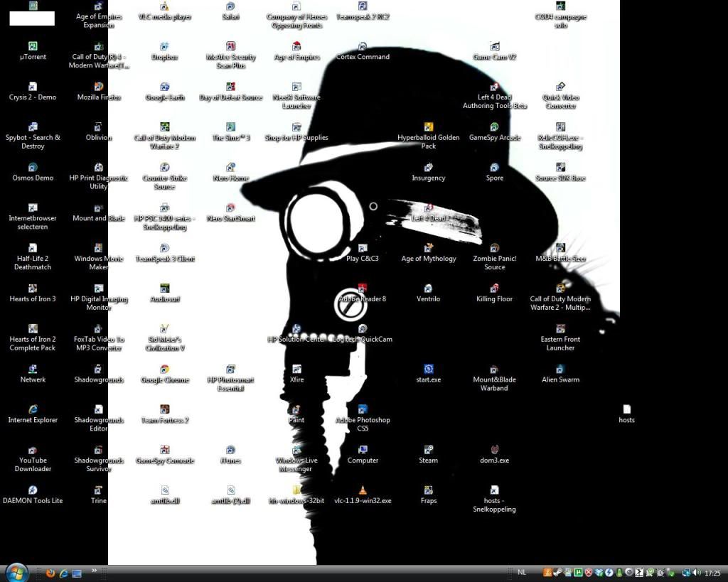Launch Firefox from Quick Launch bar

click(50, 573)
